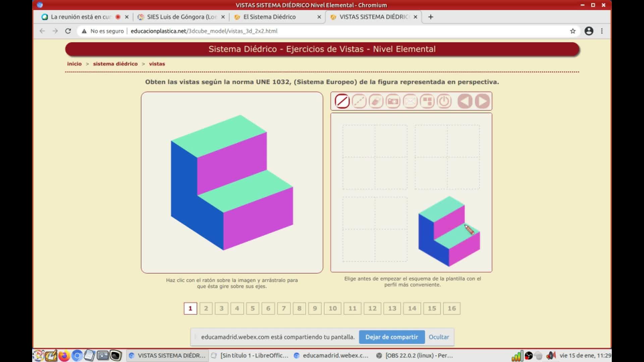Select exercise number 16
This screenshot has width=644, height=362.
point(452,308)
